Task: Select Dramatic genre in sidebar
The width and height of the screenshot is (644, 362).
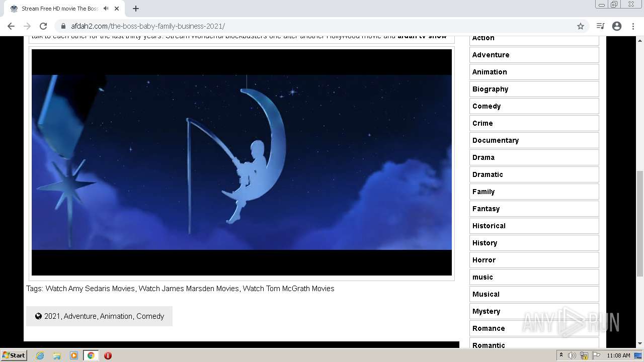Action: (534, 174)
